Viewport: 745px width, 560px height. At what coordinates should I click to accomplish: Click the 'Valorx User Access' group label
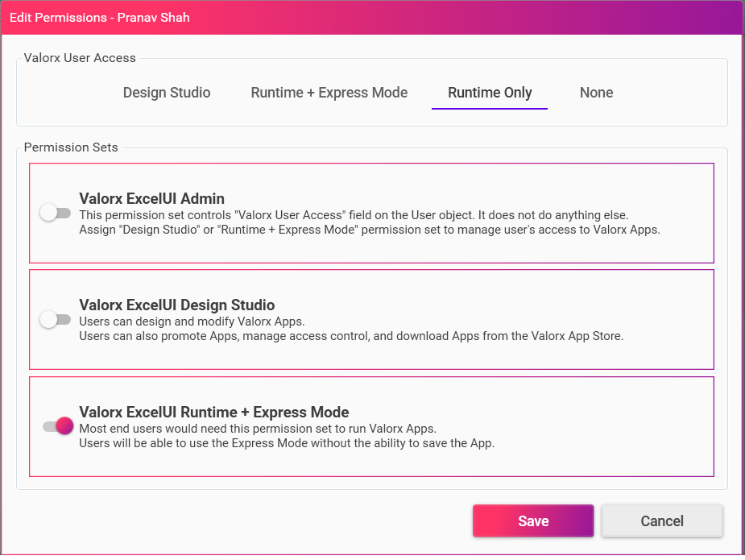coord(80,58)
